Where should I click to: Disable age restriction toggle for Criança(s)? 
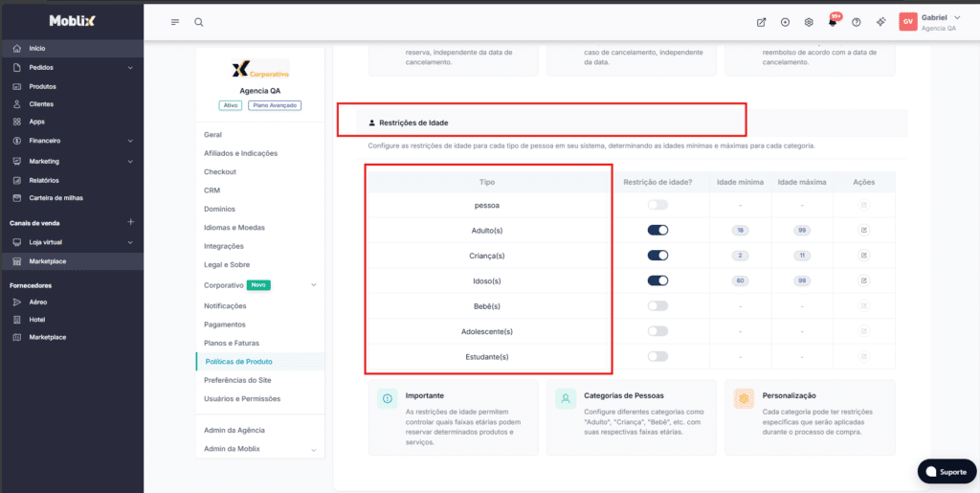pyautogui.click(x=657, y=255)
